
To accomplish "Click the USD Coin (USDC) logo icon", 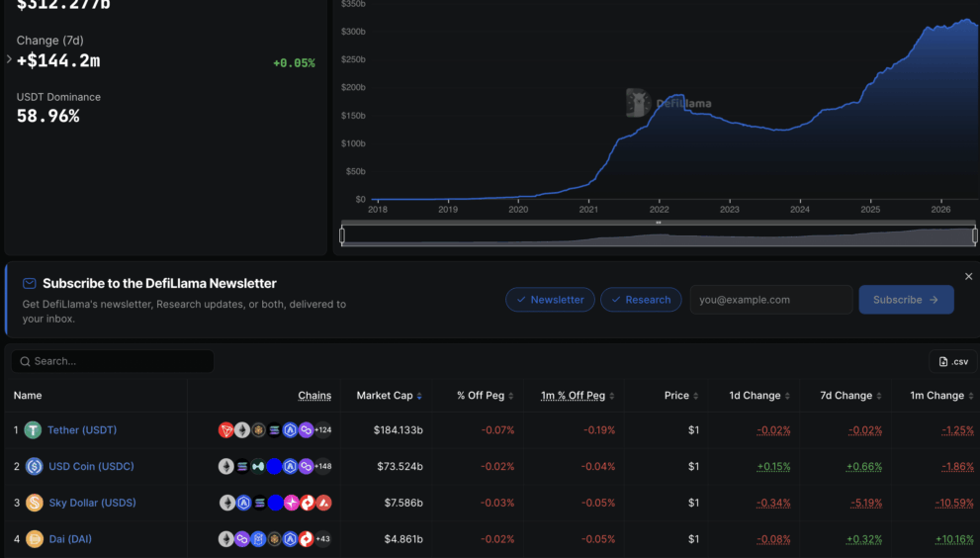I will click(x=34, y=467).
